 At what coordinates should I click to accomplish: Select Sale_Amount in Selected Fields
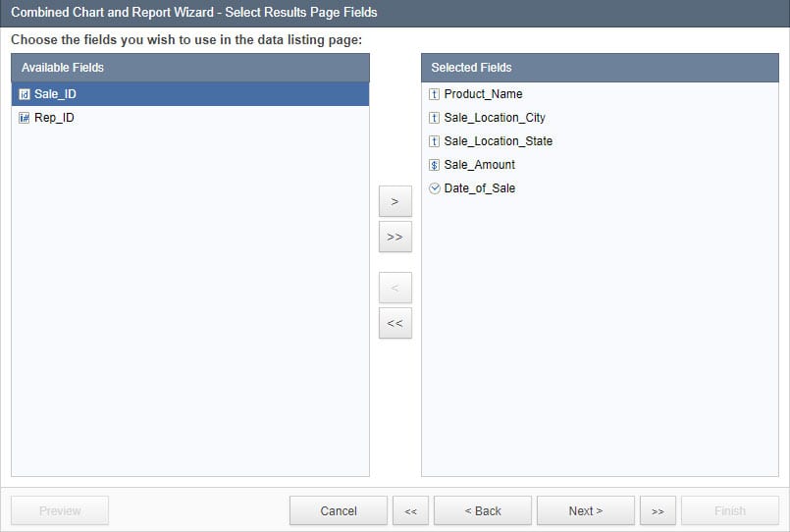[479, 165]
